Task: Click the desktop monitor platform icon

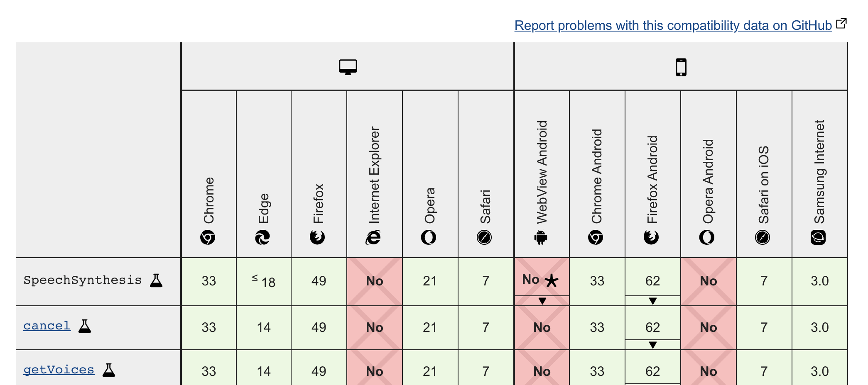Action: click(348, 67)
